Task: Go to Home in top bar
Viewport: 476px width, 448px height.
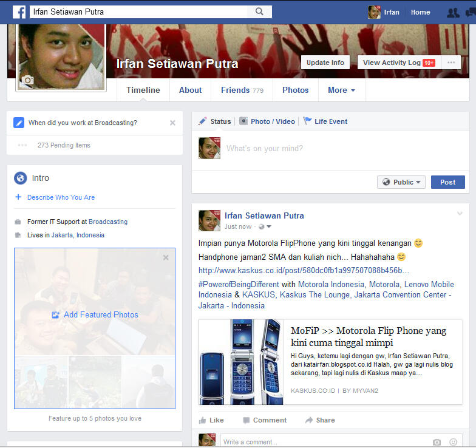Action: tap(420, 12)
